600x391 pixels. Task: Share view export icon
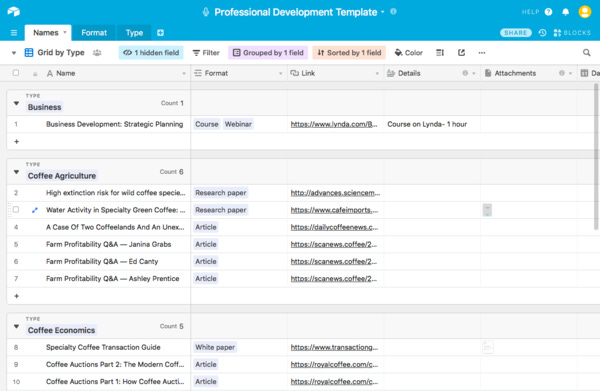(461, 53)
